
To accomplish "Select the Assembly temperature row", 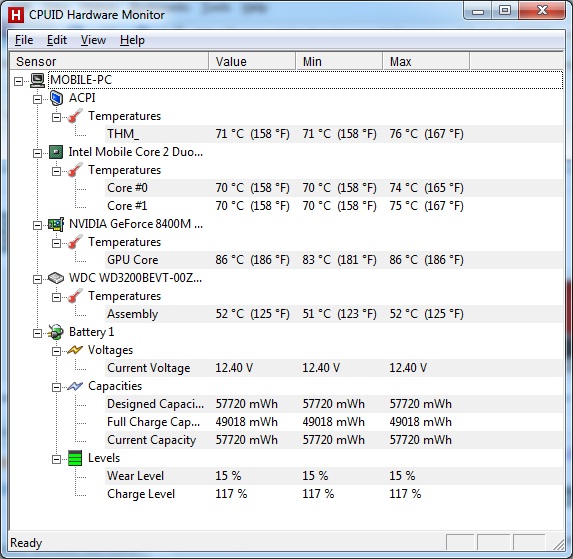I will point(334,314).
